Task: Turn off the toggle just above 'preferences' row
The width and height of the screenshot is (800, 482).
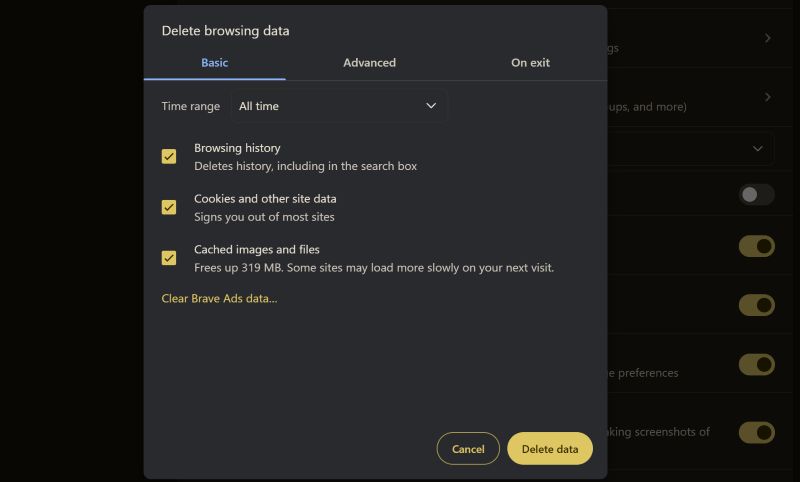Action: (x=756, y=305)
